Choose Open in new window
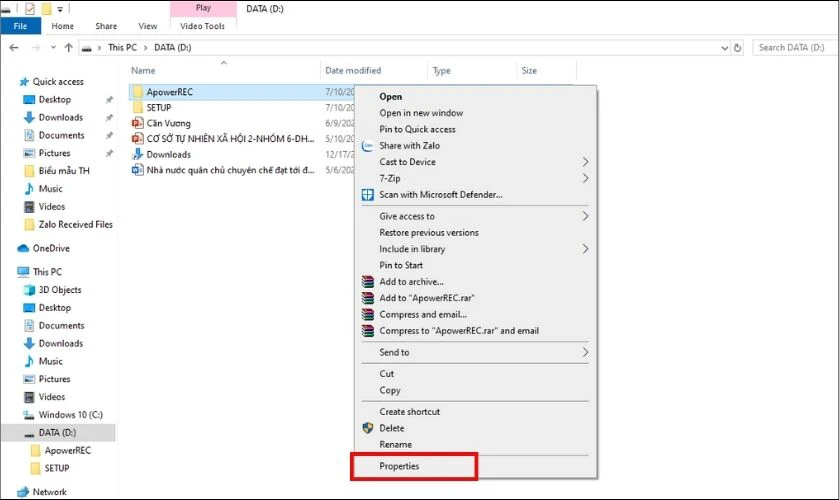 tap(421, 113)
